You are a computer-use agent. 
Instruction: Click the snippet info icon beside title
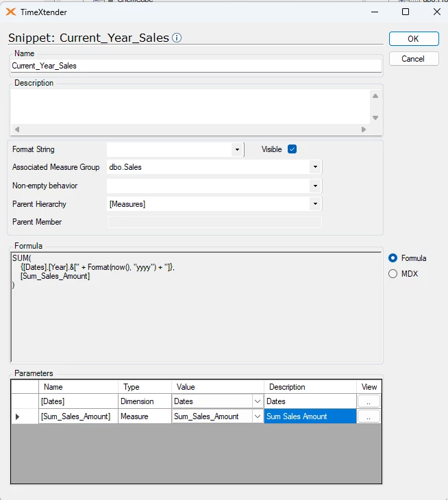point(177,38)
